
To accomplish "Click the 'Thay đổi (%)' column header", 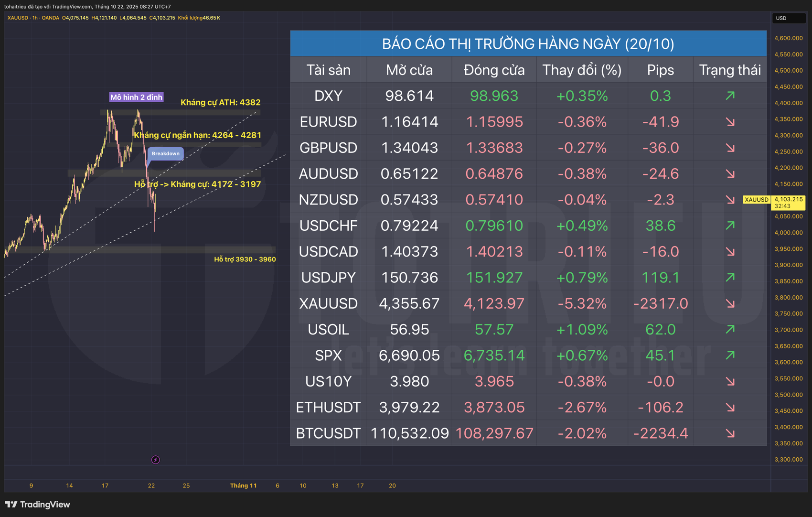I will (x=582, y=70).
